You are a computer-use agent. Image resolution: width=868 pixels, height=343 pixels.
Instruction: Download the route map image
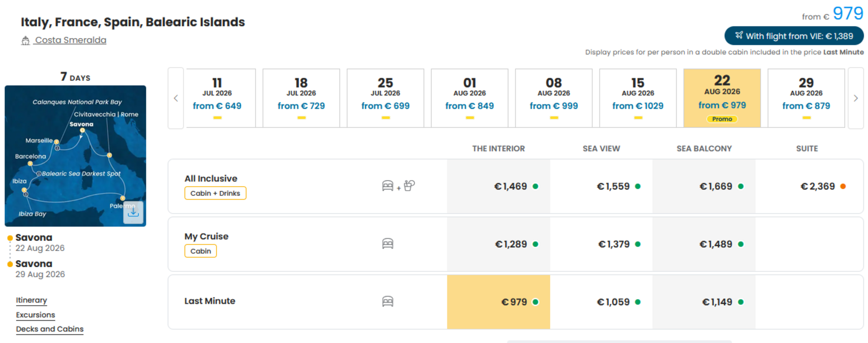[133, 212]
